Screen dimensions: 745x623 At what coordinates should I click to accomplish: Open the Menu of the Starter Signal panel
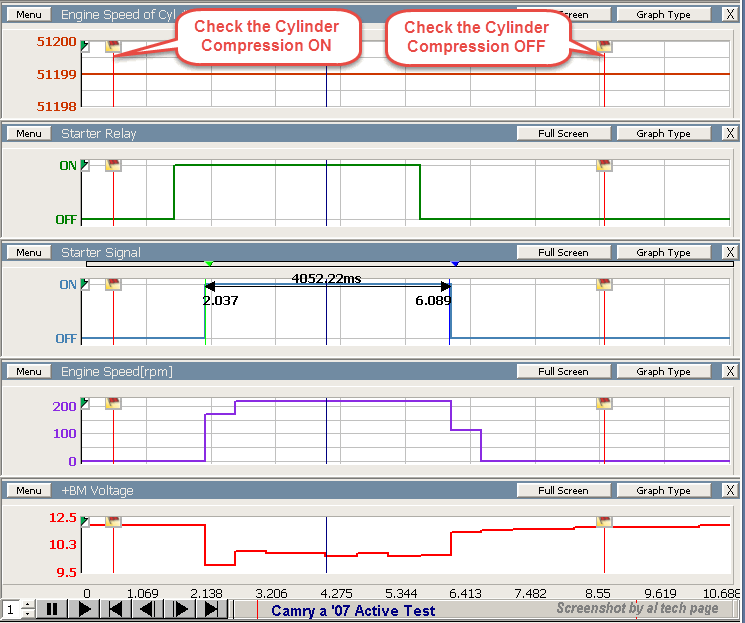29,253
